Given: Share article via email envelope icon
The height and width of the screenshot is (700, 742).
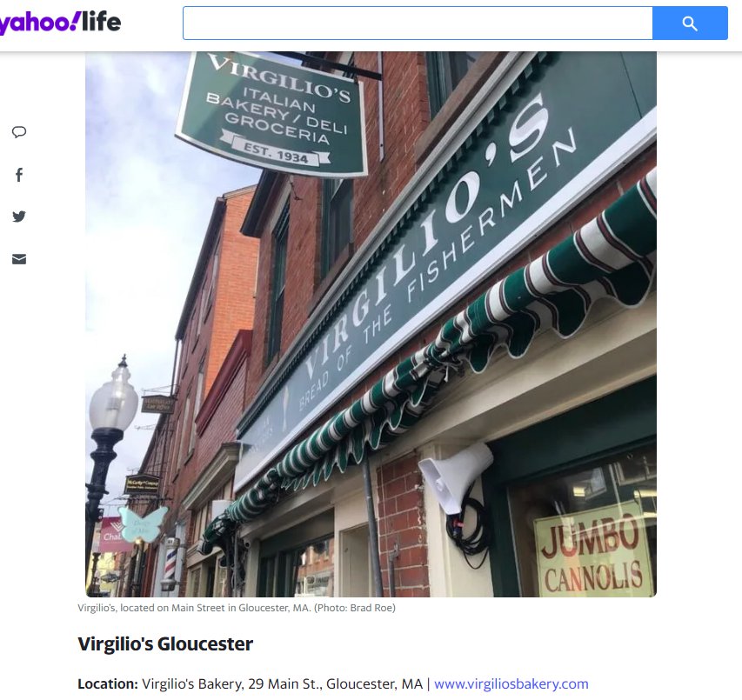Looking at the screenshot, I should pos(19,259).
